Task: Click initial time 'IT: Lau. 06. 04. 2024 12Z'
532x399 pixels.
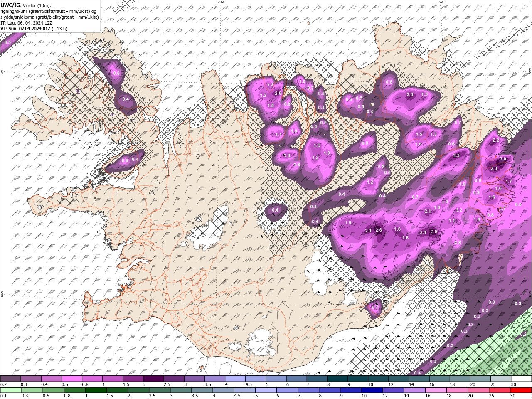Action: [26, 23]
